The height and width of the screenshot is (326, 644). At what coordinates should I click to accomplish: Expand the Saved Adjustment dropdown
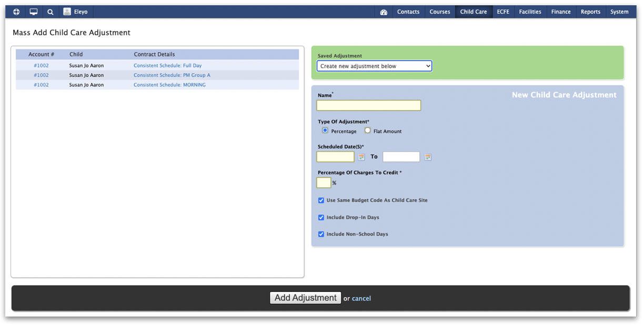click(374, 66)
